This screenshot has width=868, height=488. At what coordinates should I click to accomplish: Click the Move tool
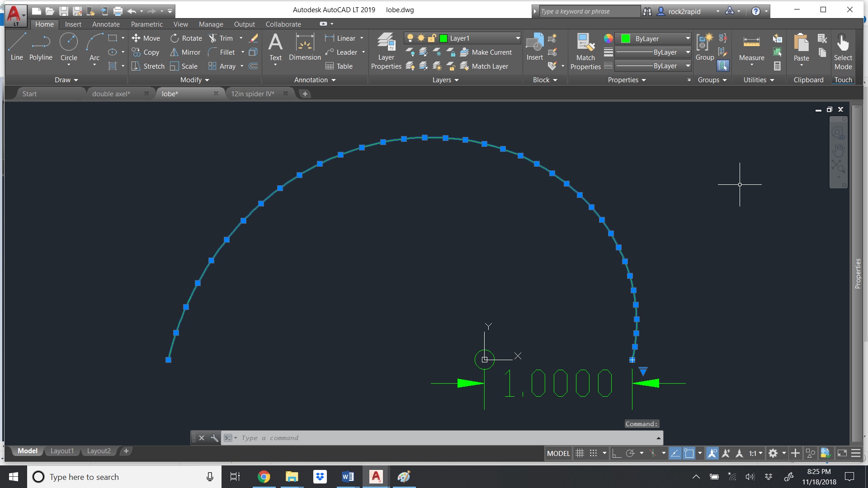(146, 38)
